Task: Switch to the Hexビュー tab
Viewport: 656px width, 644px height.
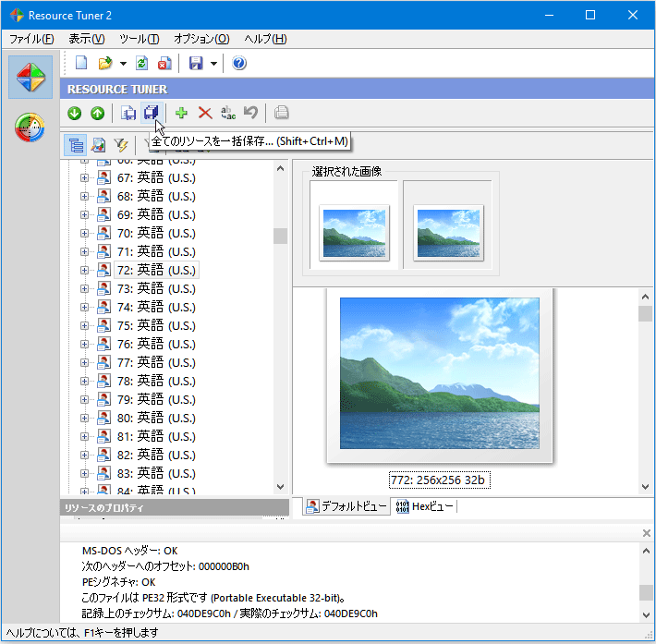Action: click(424, 506)
